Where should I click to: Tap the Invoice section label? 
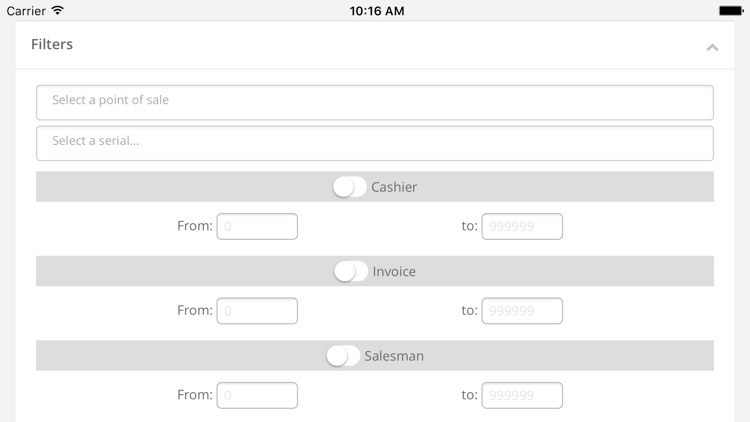pyautogui.click(x=394, y=272)
